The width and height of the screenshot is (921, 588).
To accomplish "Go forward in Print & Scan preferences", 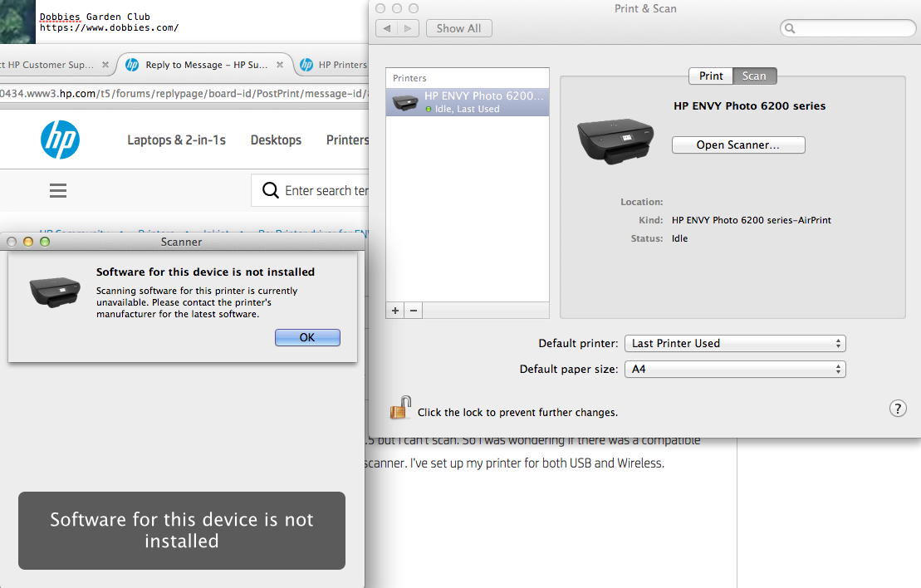I will tap(409, 28).
